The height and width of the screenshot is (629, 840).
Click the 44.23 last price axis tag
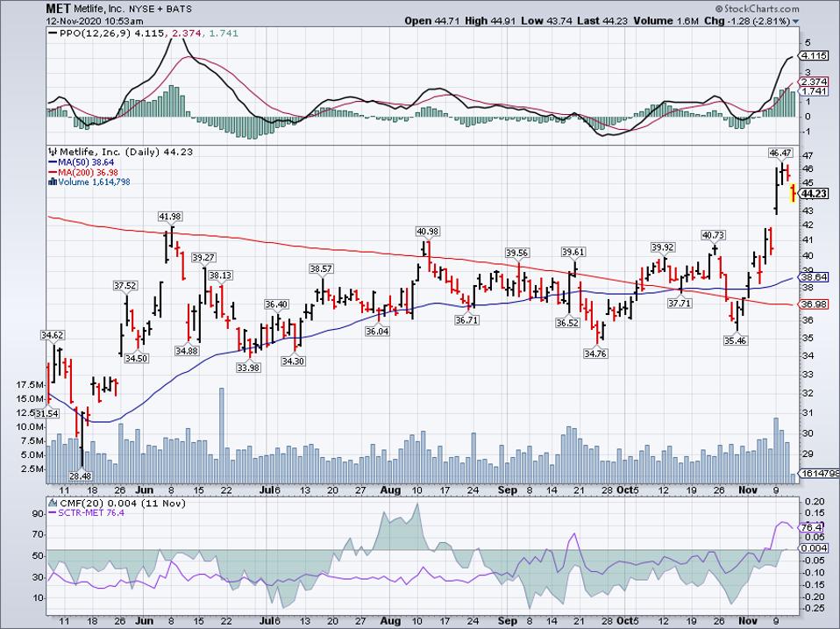coord(814,194)
